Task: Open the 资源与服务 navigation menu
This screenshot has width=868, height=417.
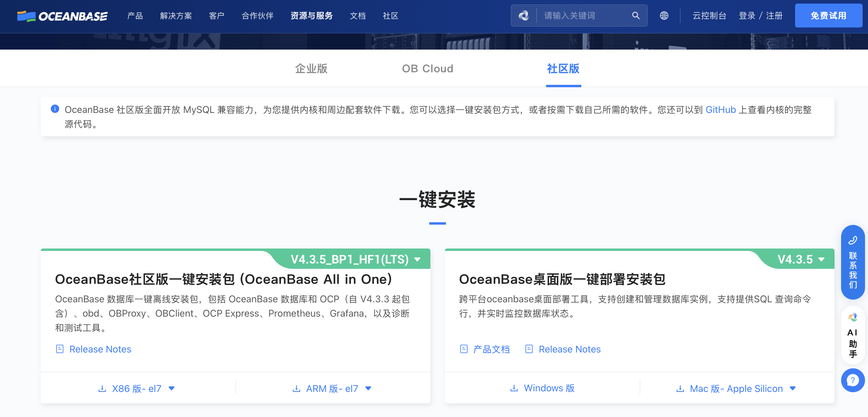Action: [x=311, y=16]
